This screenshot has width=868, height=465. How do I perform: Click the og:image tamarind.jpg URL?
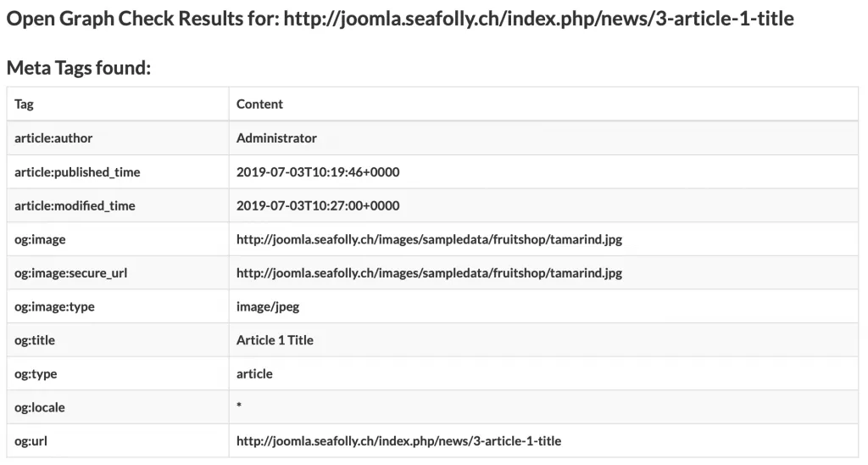[429, 239]
